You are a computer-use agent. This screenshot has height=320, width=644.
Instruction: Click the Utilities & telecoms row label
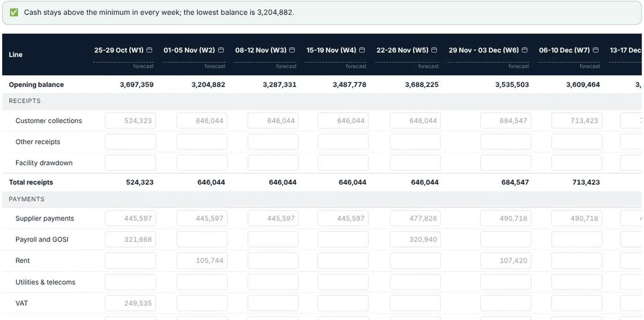pos(45,282)
